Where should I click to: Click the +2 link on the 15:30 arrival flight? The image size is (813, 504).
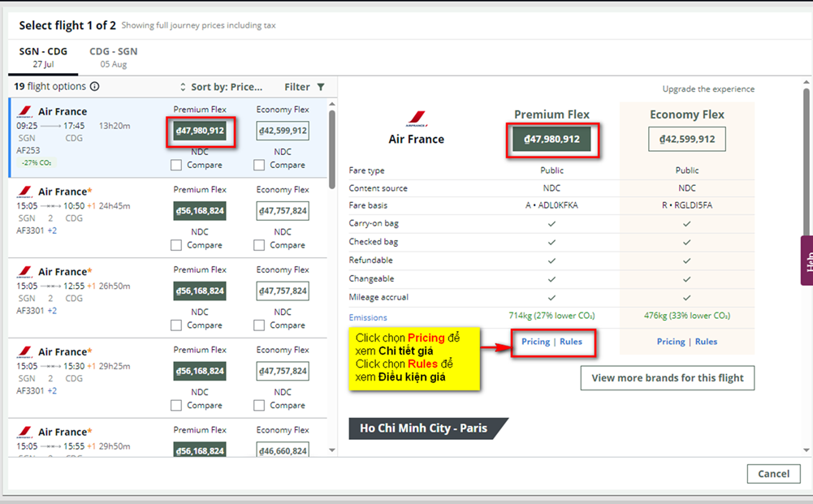click(x=52, y=391)
